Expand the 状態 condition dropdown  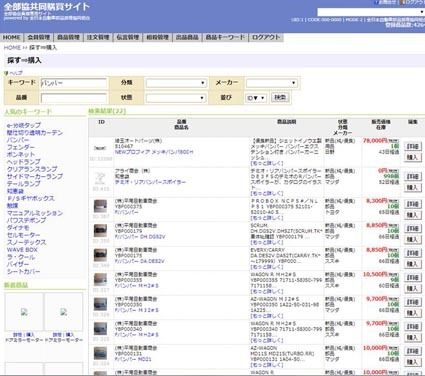tap(176, 98)
